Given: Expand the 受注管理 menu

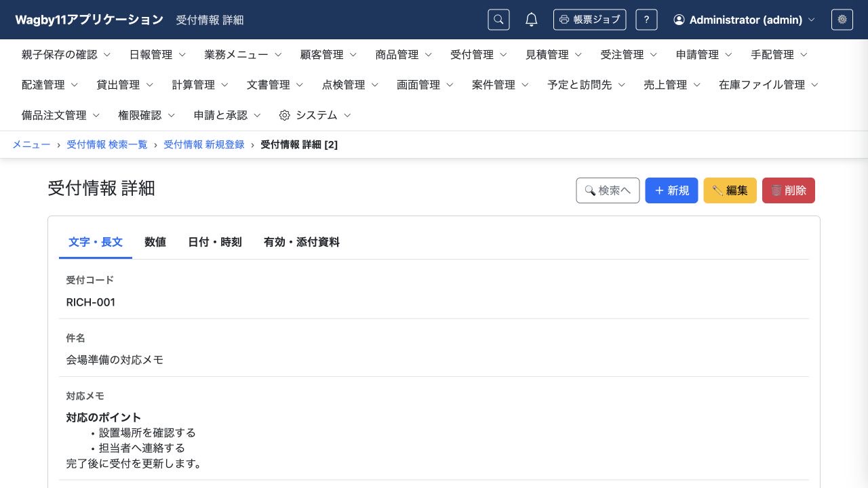Looking at the screenshot, I should [x=629, y=55].
